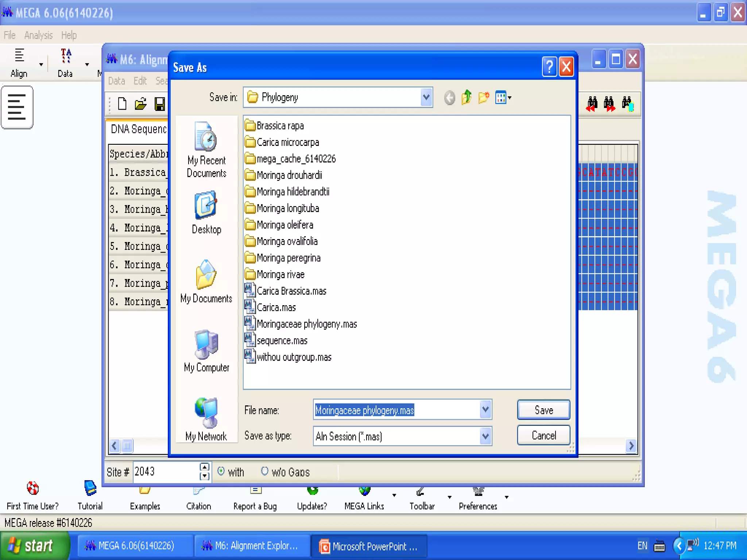This screenshot has height=560, width=747.
Task: Open the Analysis menu
Action: [38, 35]
